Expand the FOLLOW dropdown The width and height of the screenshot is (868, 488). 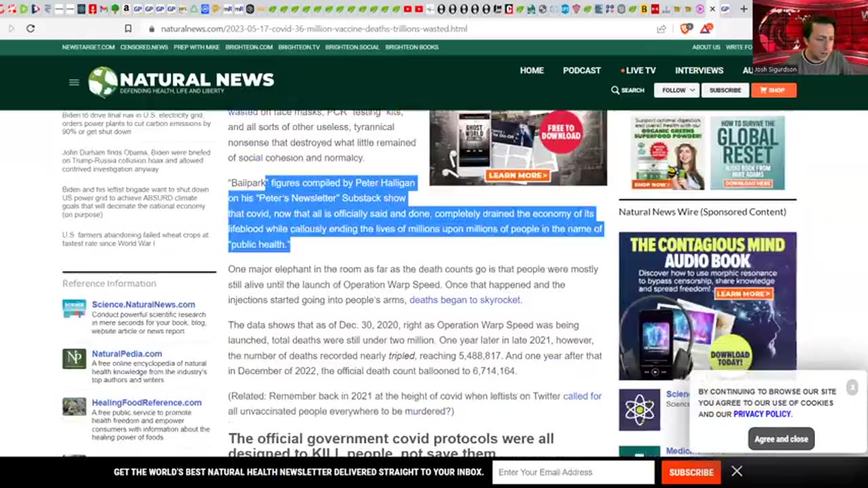tap(677, 90)
